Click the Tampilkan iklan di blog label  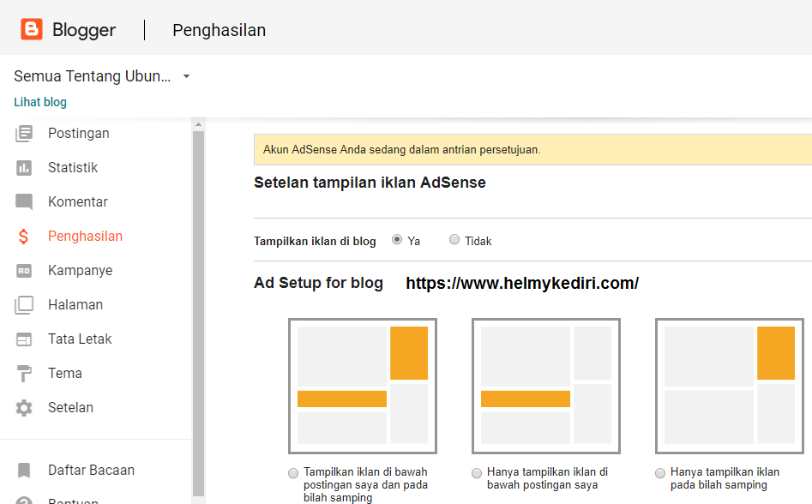point(315,241)
